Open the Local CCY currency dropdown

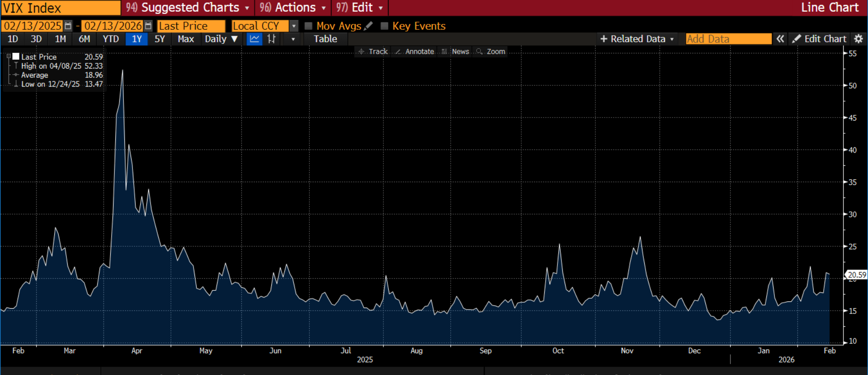click(294, 26)
